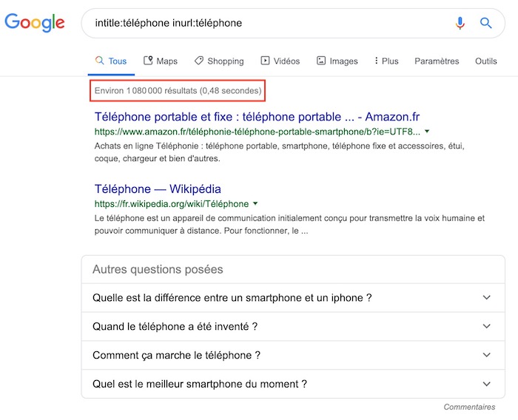Click dropdown arrow beside Wikipedia URL

(x=255, y=203)
